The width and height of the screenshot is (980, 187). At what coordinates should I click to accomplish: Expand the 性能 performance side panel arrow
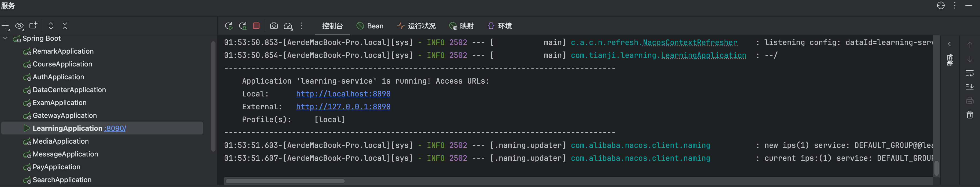point(949,44)
